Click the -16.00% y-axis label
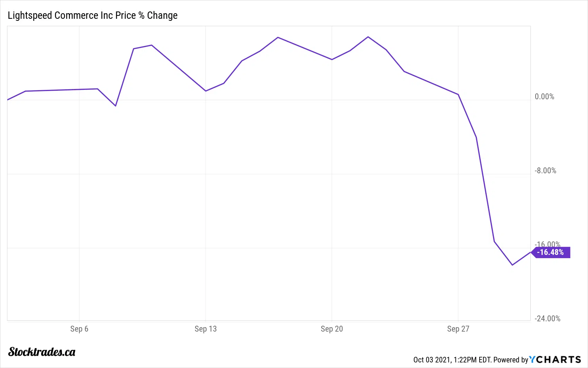The height and width of the screenshot is (368, 588). 547,244
